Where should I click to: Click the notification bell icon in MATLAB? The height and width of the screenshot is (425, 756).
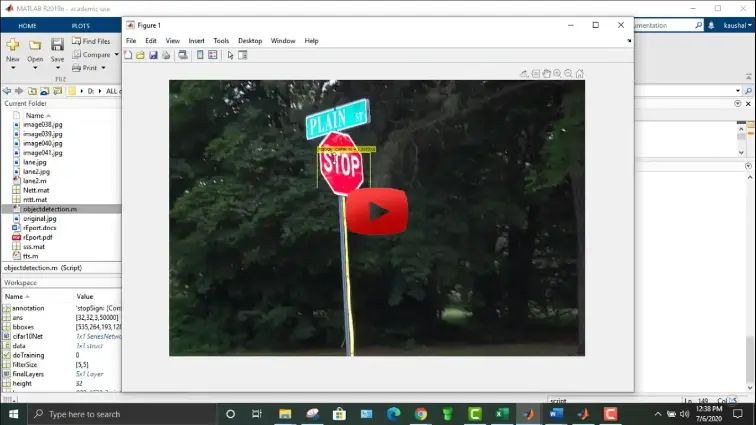(711, 26)
